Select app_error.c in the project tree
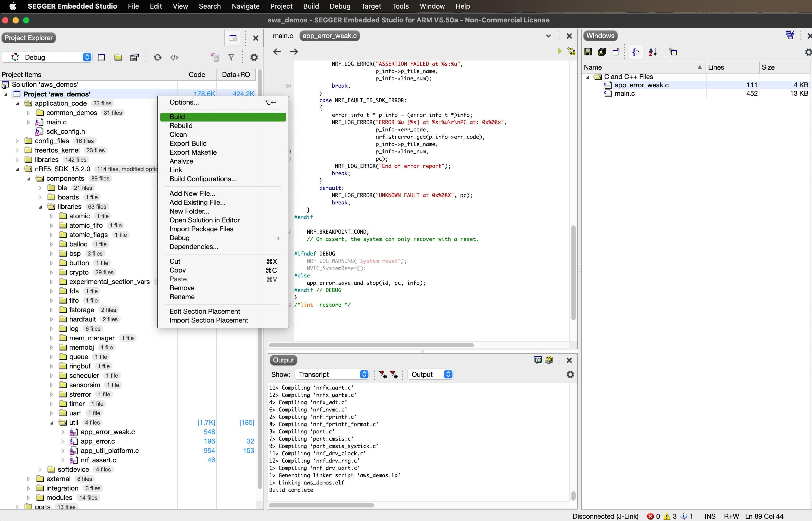This screenshot has width=812, height=521. pyautogui.click(x=98, y=441)
